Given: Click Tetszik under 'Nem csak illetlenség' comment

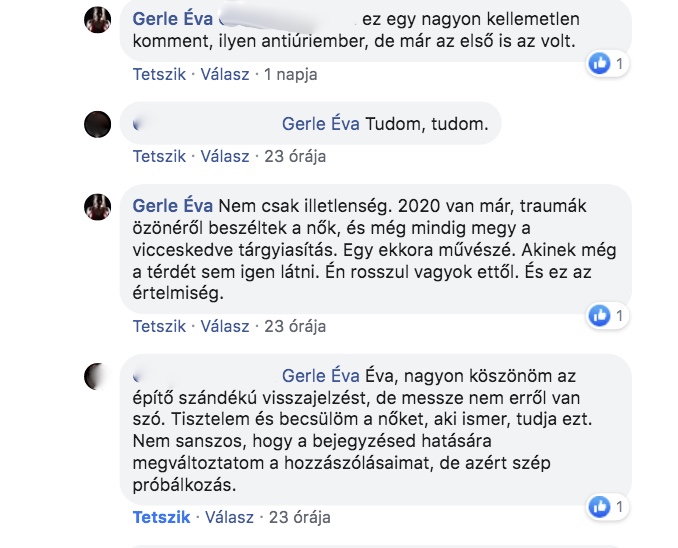Looking at the screenshot, I should 159,326.
